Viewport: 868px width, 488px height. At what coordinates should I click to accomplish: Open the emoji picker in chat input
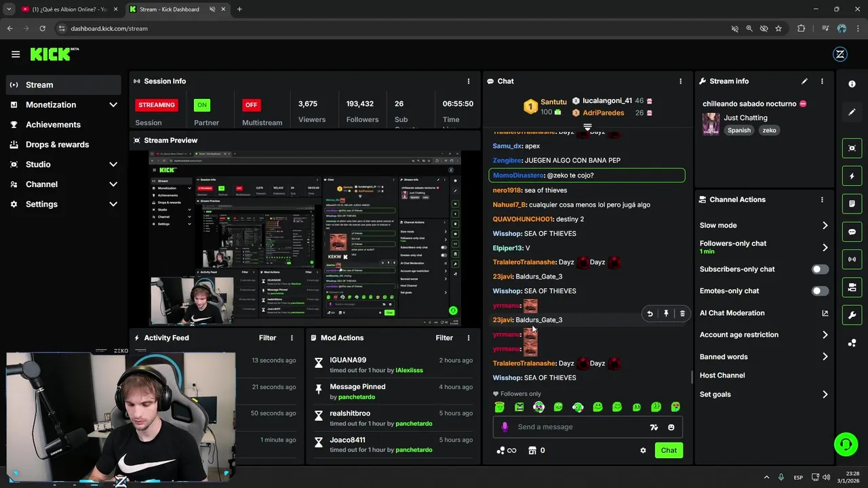[671, 428]
